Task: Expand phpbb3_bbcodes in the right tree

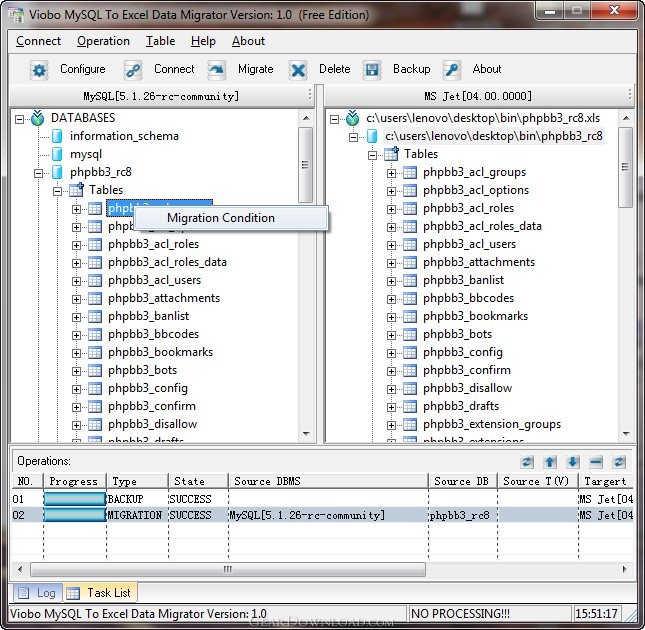Action: pos(391,299)
